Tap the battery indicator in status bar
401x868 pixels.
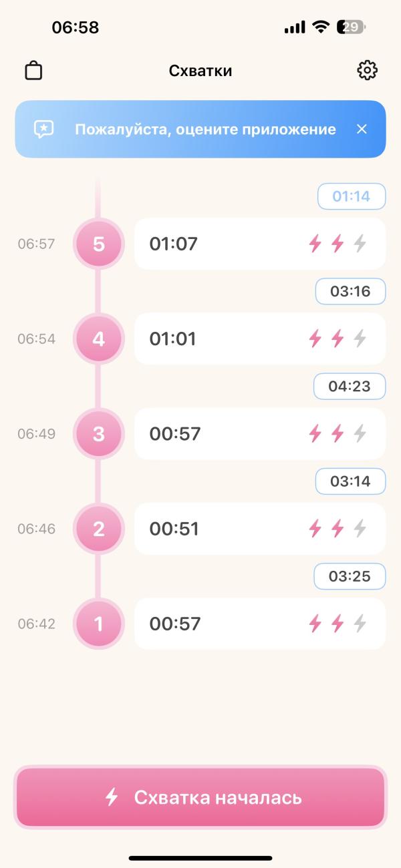click(x=352, y=27)
